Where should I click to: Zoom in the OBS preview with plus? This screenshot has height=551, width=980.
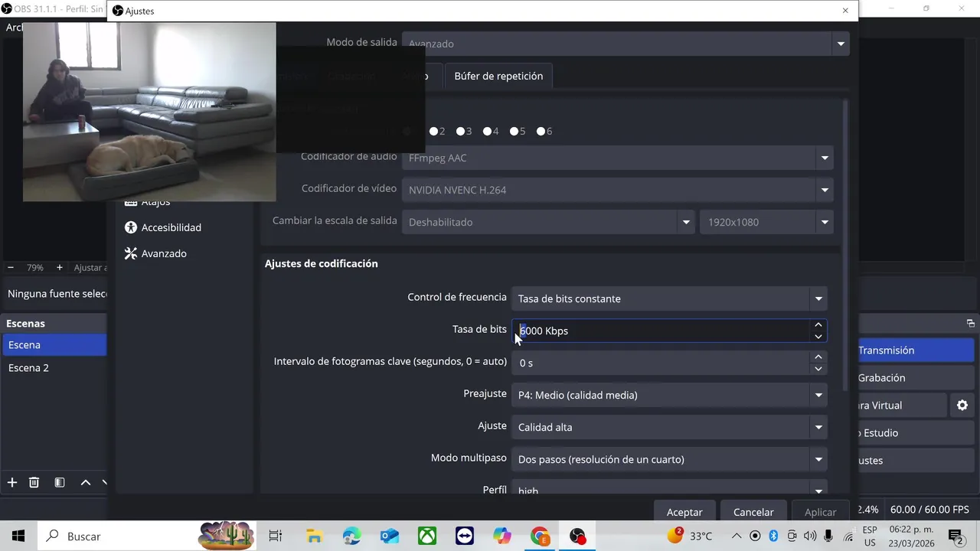click(60, 268)
